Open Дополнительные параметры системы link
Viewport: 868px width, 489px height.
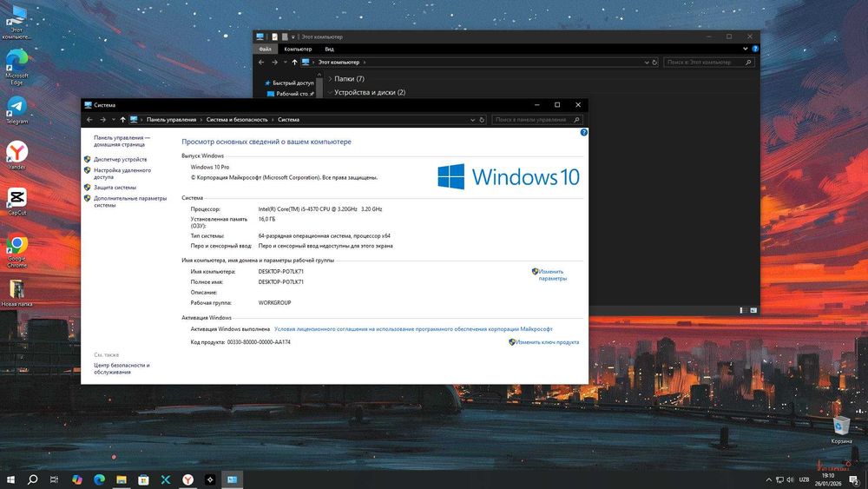pyautogui.click(x=130, y=202)
